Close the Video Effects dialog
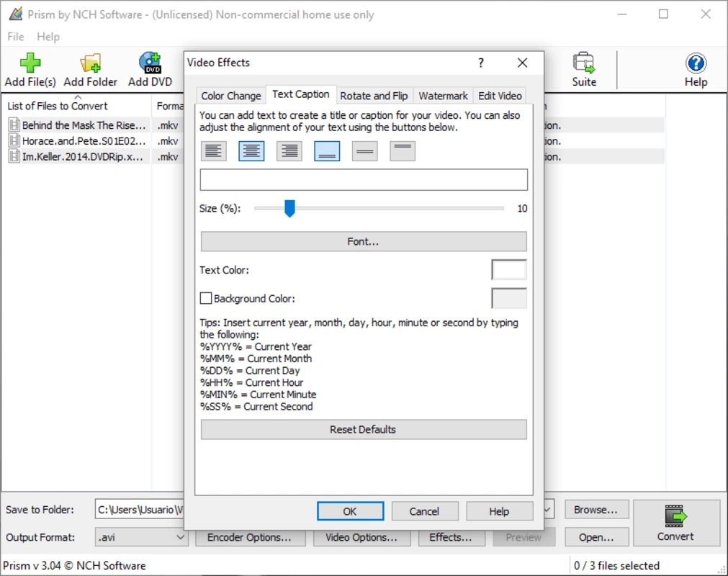The image size is (728, 576). pos(522,63)
